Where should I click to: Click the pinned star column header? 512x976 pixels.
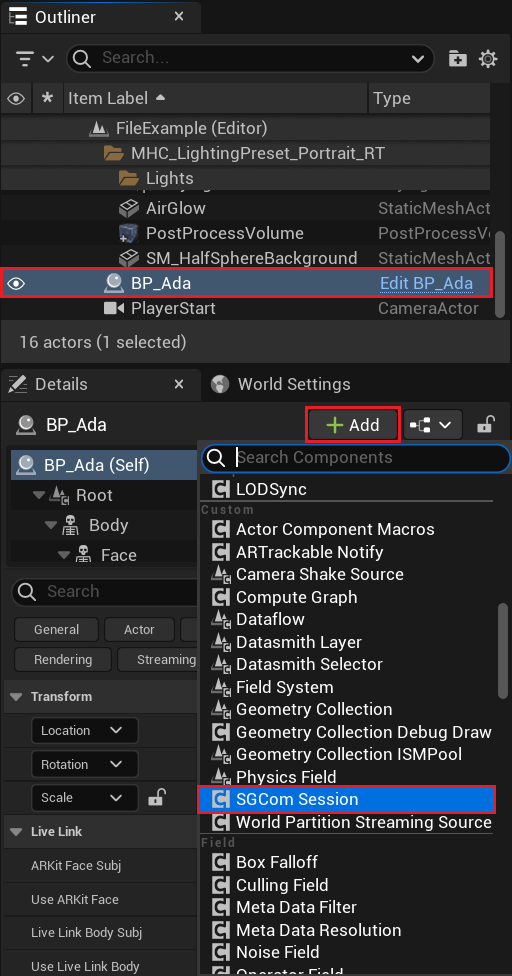point(47,98)
